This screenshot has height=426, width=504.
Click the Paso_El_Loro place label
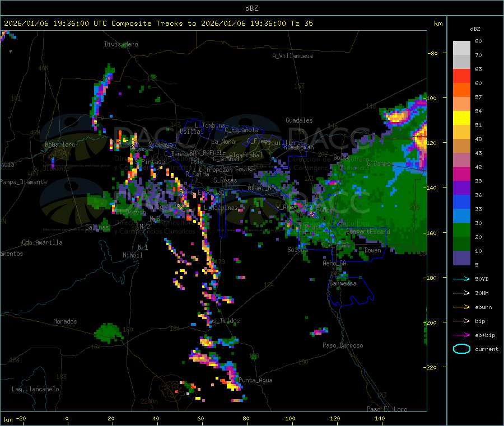[x=387, y=409]
